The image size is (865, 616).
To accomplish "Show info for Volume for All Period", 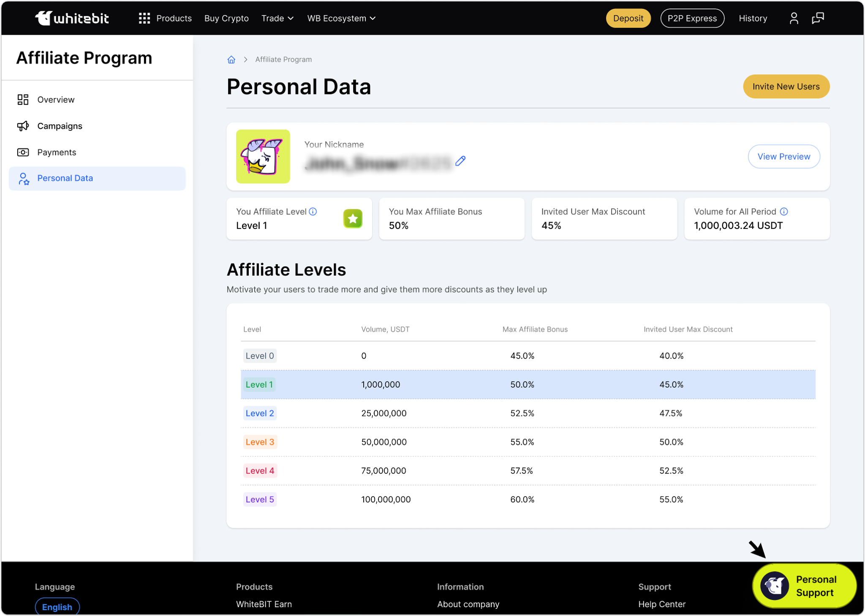I will [784, 212].
